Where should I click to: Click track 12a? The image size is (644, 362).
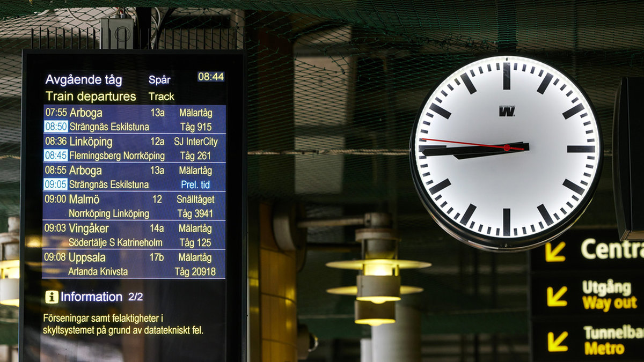coord(157,142)
